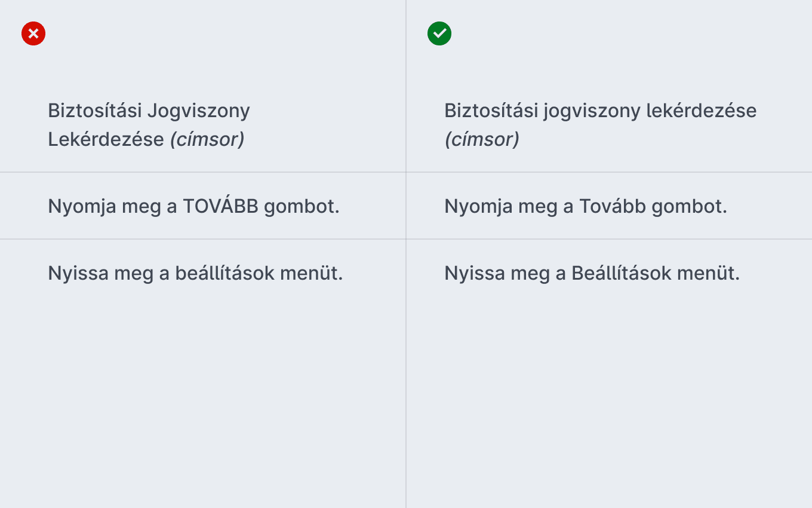Click "Biztosítási" in the incorrect heading
Image resolution: width=812 pixels, height=508 pixels.
coord(94,111)
